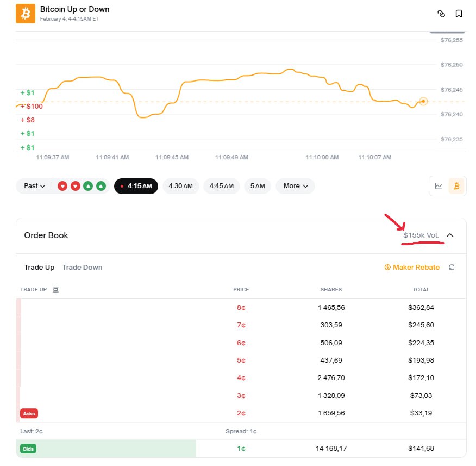Click the 1¢ bid row
Image resolution: width=476 pixels, height=466 pixels.
[240, 449]
